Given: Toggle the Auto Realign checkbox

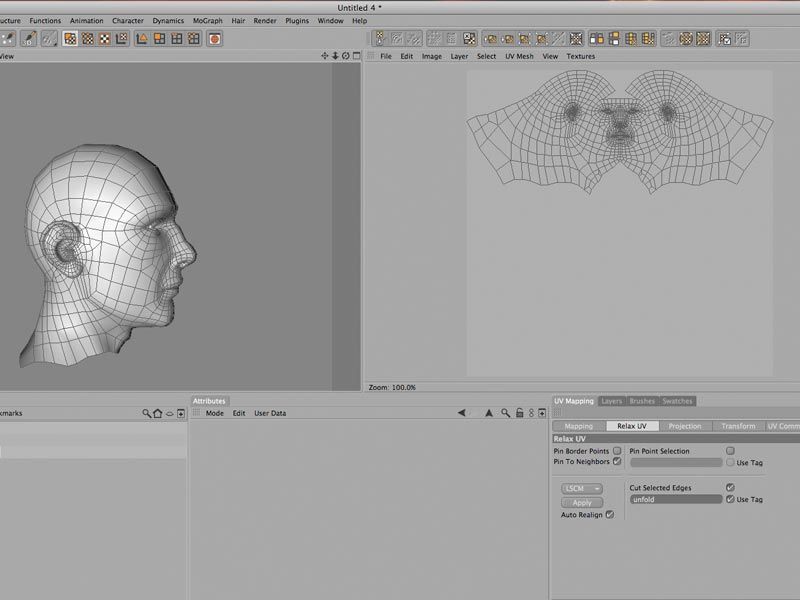Looking at the screenshot, I should click(610, 515).
